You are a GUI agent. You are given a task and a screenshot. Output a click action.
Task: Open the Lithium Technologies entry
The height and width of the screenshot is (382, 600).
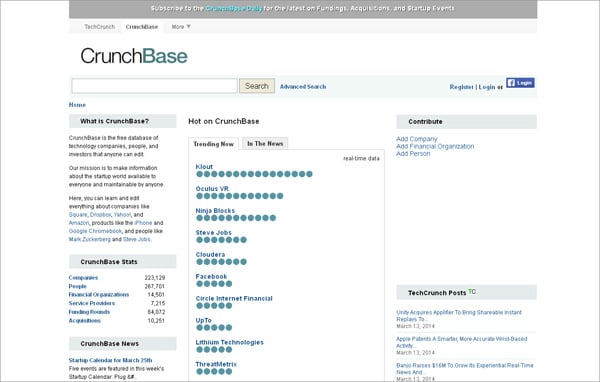coord(230,342)
